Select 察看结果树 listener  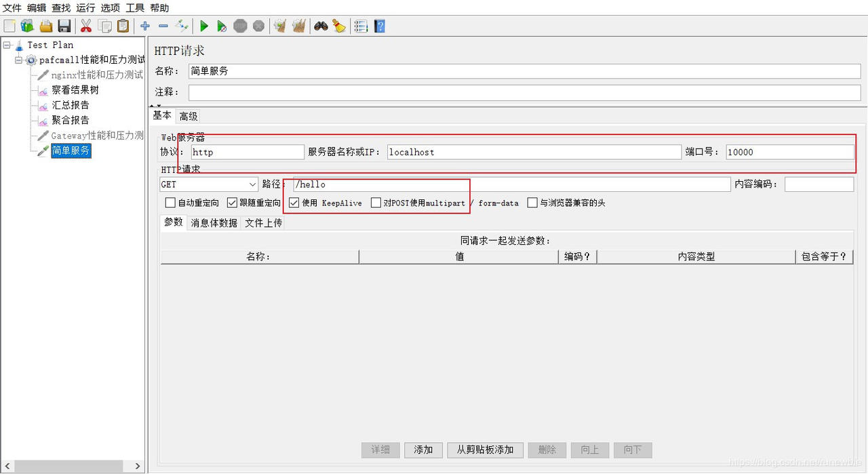click(x=75, y=90)
